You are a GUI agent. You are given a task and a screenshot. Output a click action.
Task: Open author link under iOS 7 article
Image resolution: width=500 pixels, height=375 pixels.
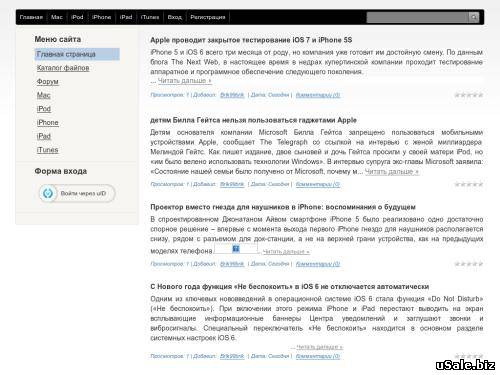click(232, 95)
